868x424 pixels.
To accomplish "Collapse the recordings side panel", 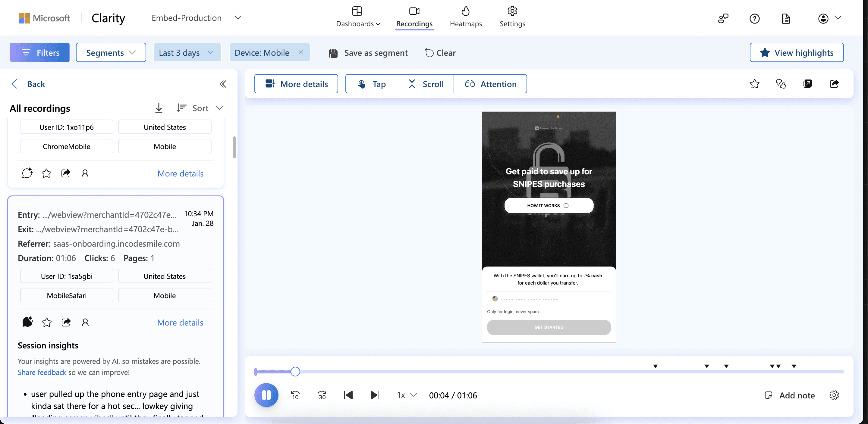I will coord(223,84).
